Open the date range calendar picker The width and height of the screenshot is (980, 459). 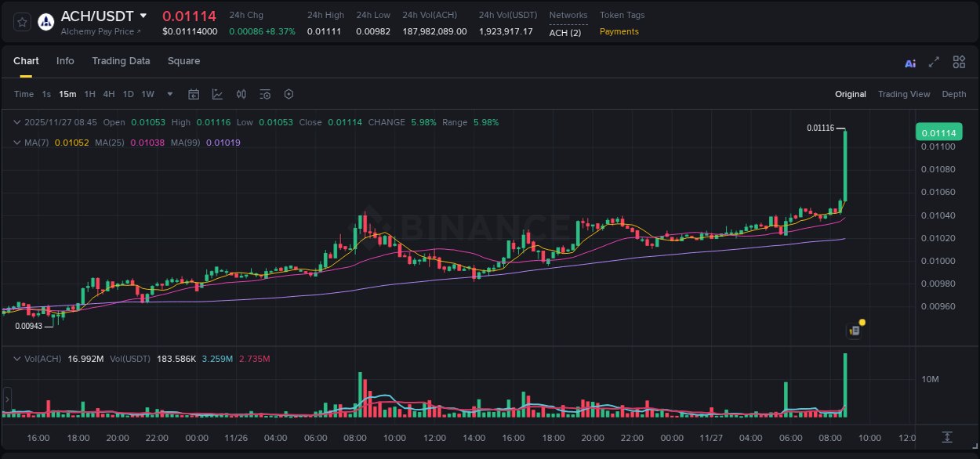(194, 94)
